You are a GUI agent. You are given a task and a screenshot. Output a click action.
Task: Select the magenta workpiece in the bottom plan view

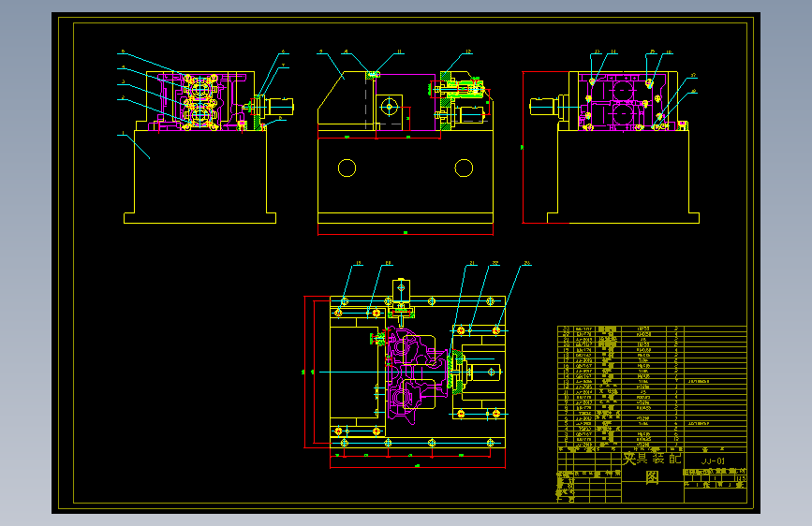tap(416, 374)
